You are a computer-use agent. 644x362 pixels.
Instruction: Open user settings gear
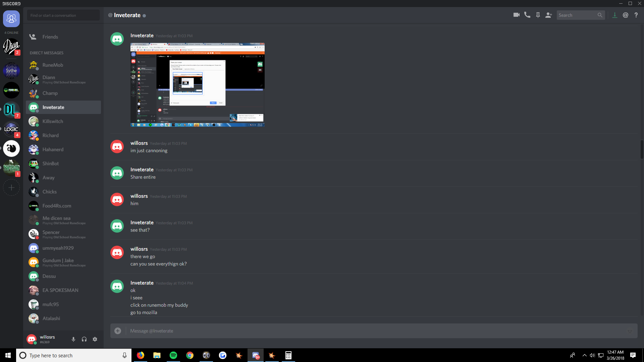click(x=95, y=339)
